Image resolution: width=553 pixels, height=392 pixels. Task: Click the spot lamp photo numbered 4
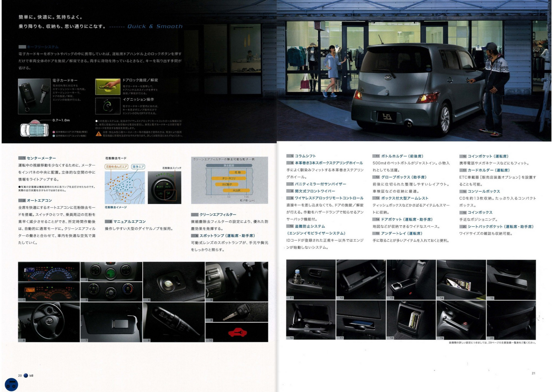click(x=174, y=281)
